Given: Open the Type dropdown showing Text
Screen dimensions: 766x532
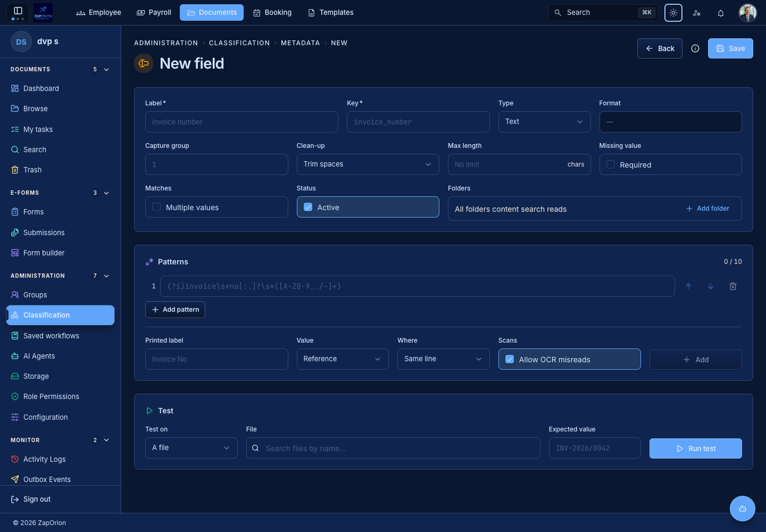Looking at the screenshot, I should pos(544,122).
